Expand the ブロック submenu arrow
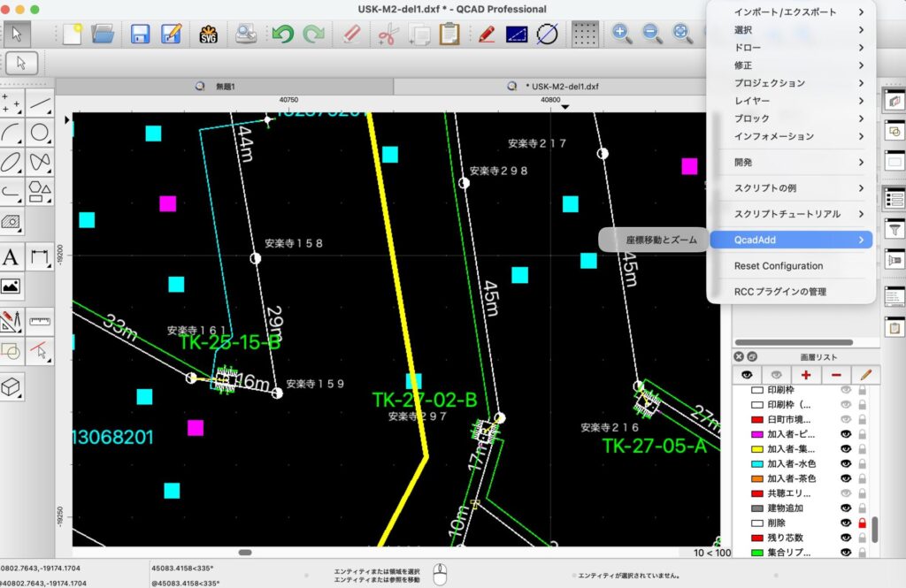This screenshot has height=588, width=906. [861, 118]
